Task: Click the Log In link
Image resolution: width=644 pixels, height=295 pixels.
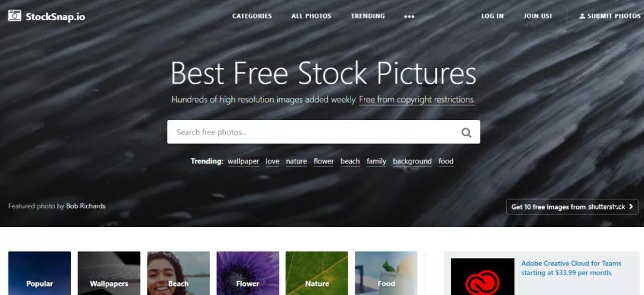Action: point(493,16)
